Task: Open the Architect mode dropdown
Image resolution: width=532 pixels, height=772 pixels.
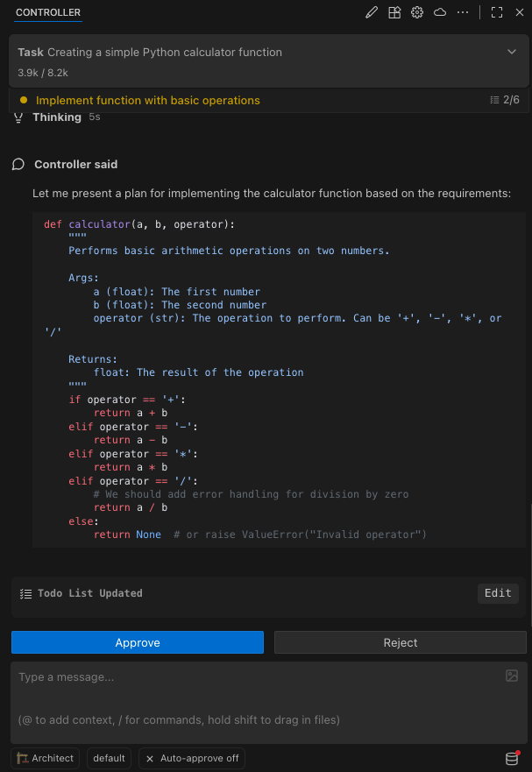Action: (x=46, y=758)
